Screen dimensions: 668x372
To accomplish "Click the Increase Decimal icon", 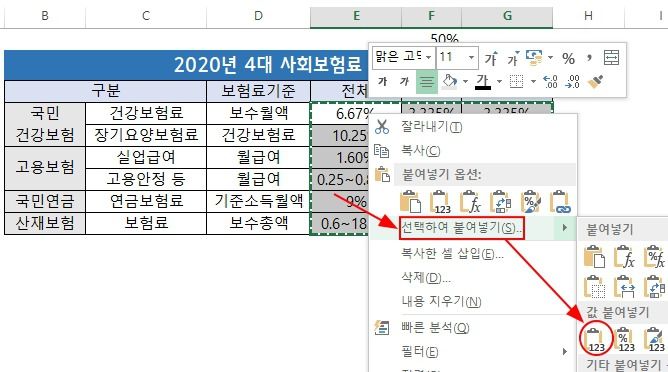I will tap(550, 81).
